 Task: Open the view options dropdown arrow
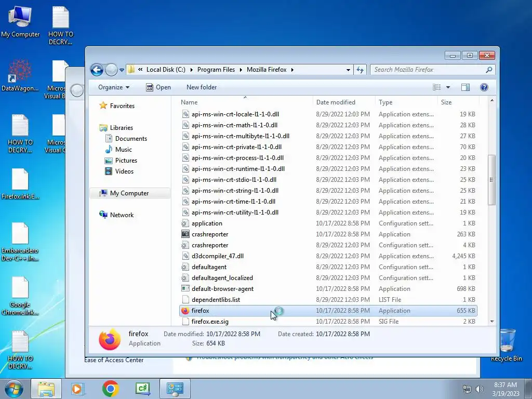pos(448,87)
